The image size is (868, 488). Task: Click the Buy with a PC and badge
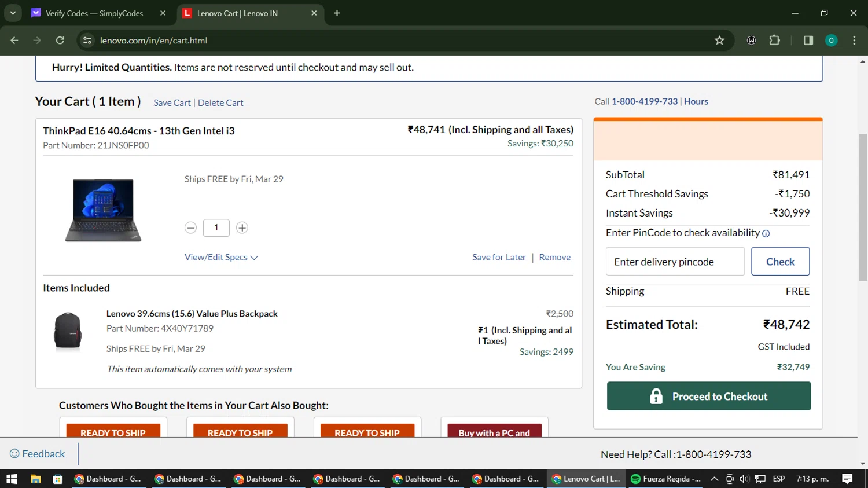[494, 431]
